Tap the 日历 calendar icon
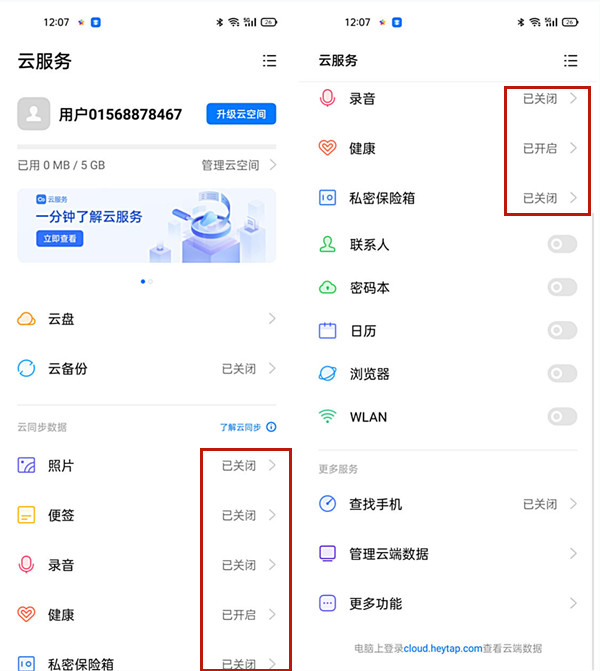Image resolution: width=600 pixels, height=671 pixels. (327, 330)
